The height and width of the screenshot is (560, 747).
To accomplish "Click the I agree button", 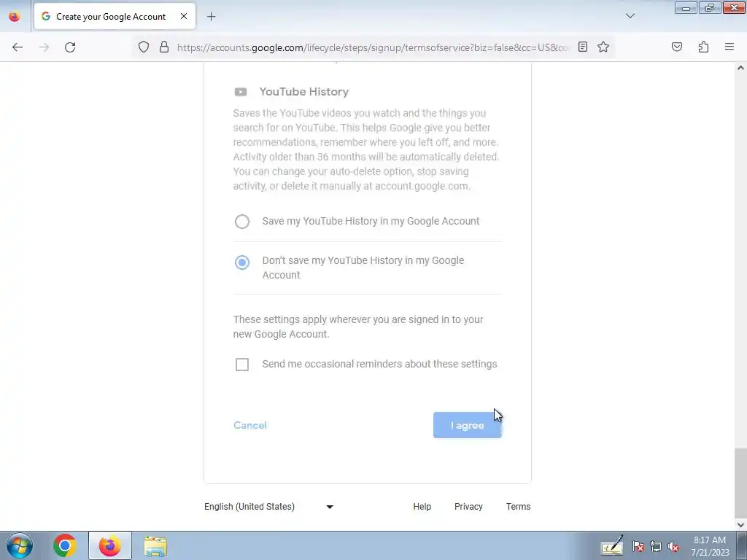I will [468, 425].
